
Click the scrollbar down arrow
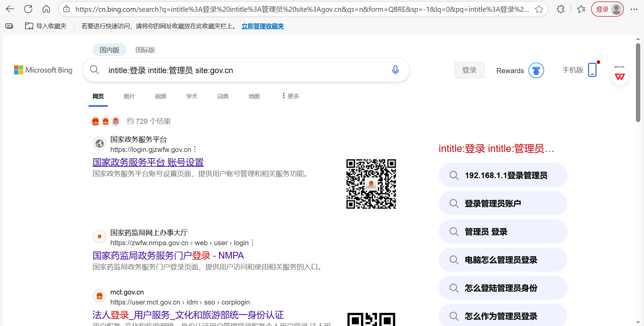(x=638, y=322)
